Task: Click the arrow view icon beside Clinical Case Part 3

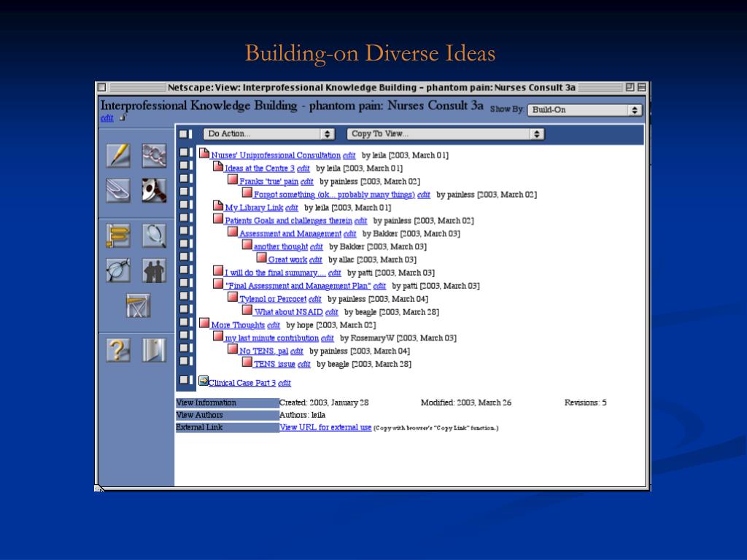Action: pyautogui.click(x=204, y=381)
